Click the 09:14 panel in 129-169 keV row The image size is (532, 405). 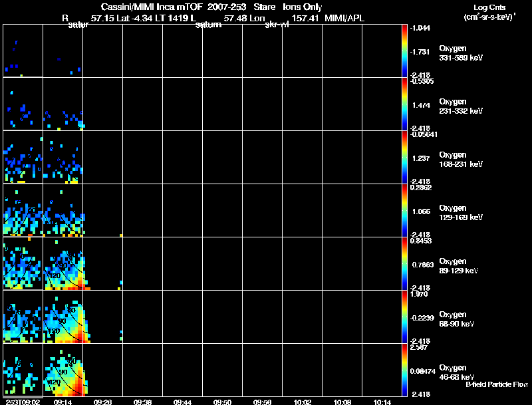click(63, 210)
